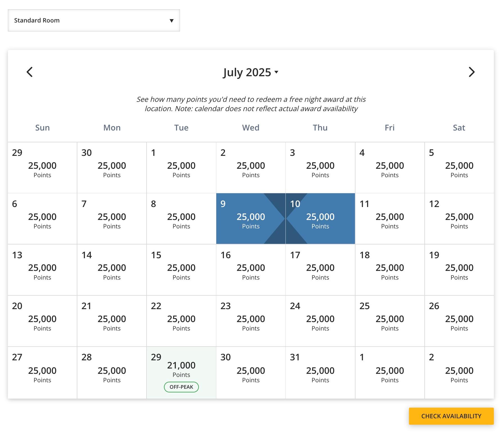Select Monday July 7

pos(112,219)
